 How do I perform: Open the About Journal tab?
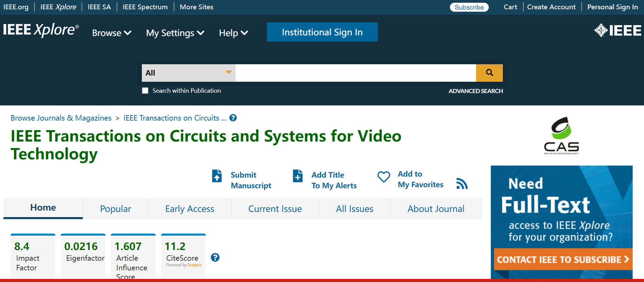(436, 208)
